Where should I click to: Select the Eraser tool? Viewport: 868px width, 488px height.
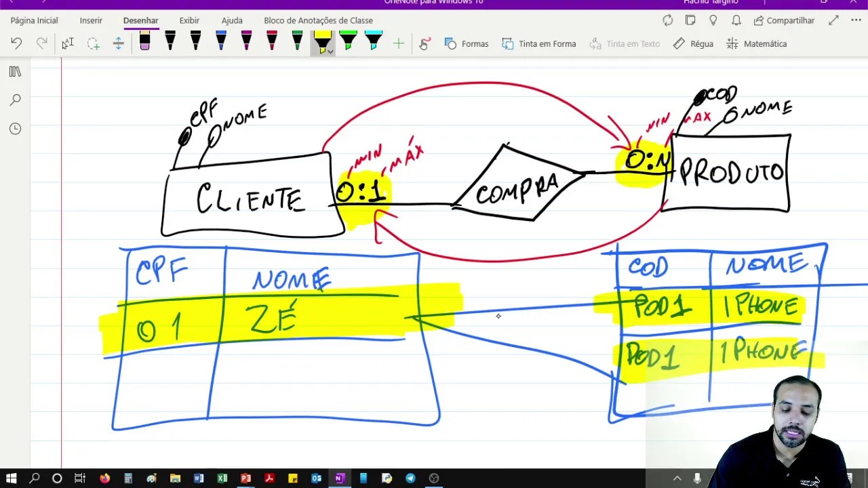[144, 42]
